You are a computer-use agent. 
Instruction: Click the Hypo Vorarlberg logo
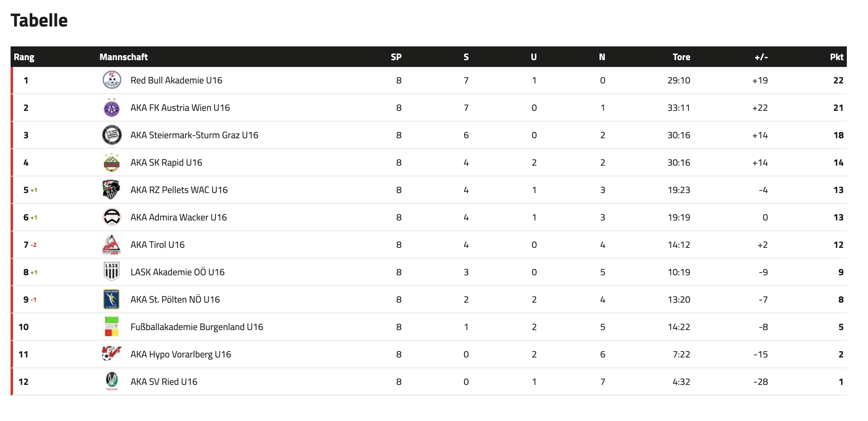tap(111, 354)
